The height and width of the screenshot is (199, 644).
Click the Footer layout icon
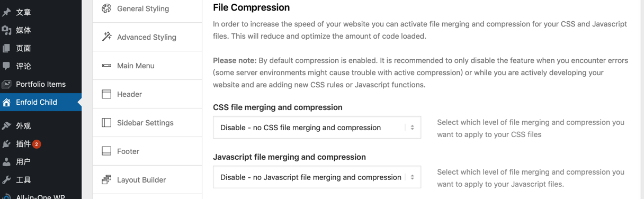click(x=106, y=151)
